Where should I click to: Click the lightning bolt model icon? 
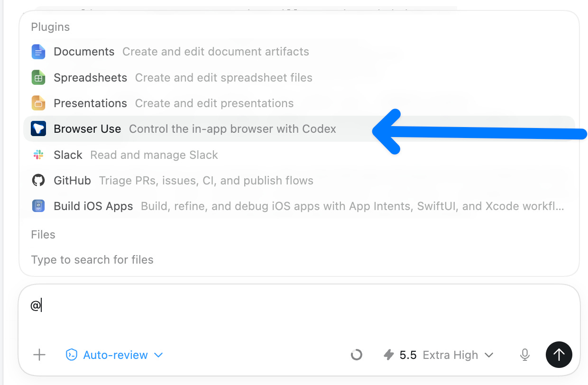pos(389,355)
